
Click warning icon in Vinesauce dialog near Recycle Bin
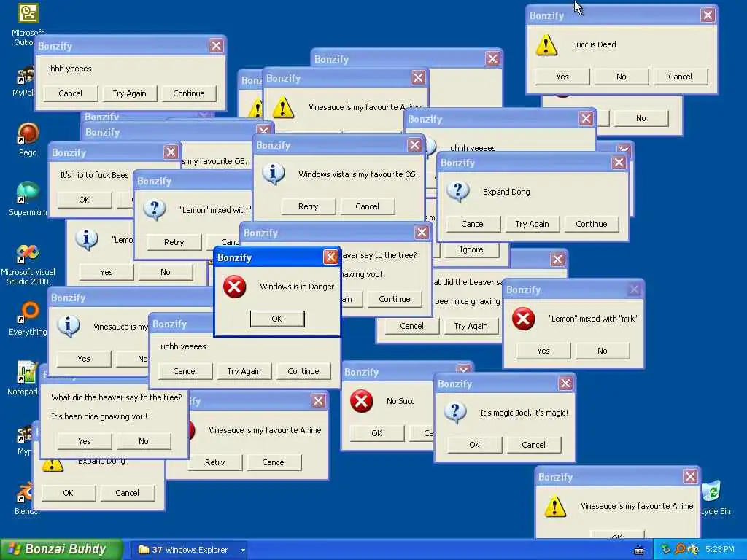[x=555, y=506]
